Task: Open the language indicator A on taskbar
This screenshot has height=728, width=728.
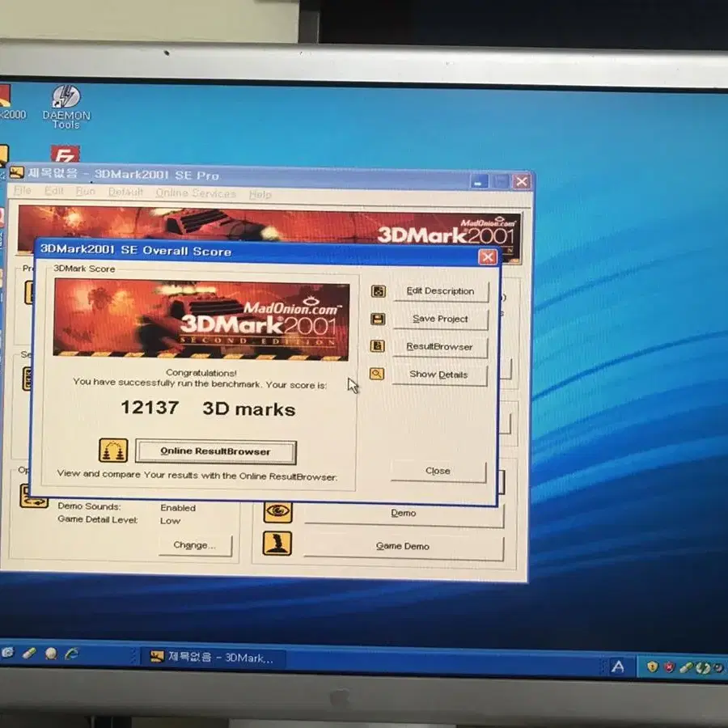Action: [x=617, y=667]
